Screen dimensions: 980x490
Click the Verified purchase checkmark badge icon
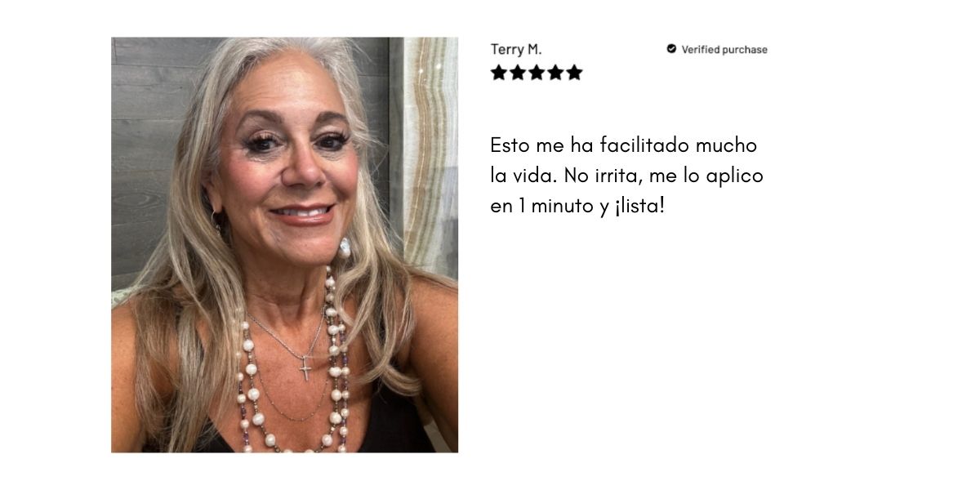pyautogui.click(x=671, y=49)
